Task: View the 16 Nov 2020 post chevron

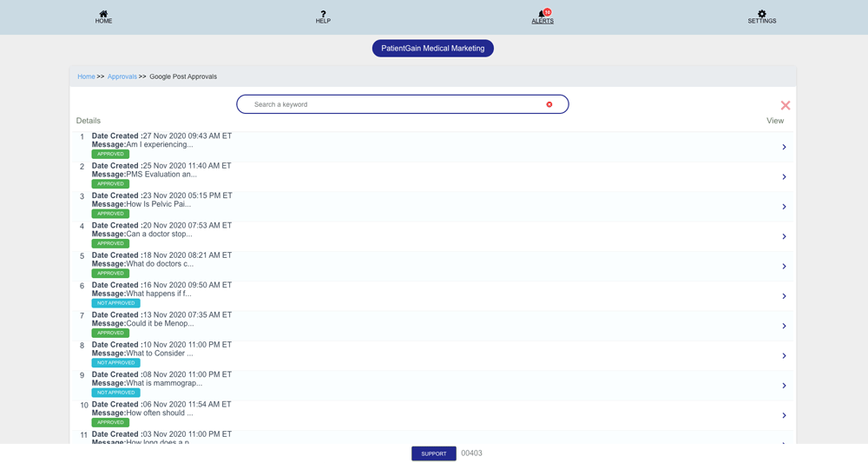Action: [x=784, y=296]
